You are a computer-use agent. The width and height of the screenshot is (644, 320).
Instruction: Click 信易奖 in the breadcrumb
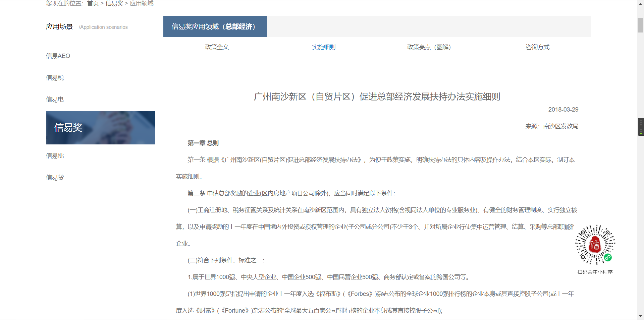tap(114, 3)
